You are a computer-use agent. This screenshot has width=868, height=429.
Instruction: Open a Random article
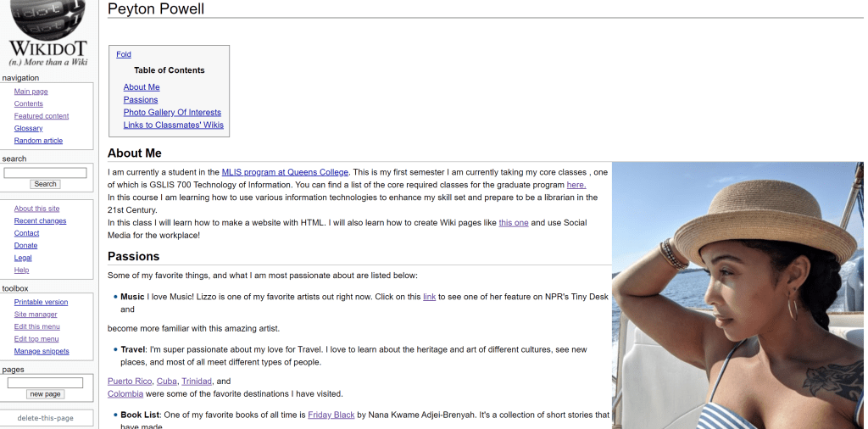tap(38, 141)
